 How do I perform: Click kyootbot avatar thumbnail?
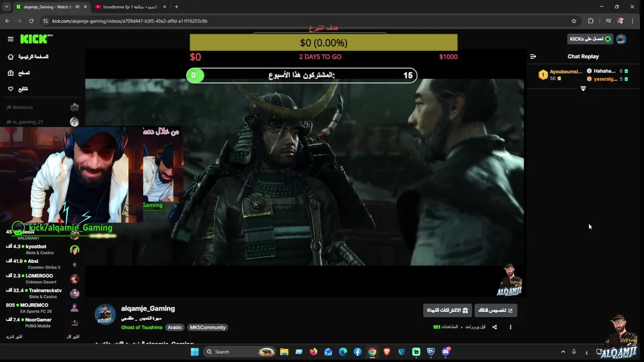(74, 250)
